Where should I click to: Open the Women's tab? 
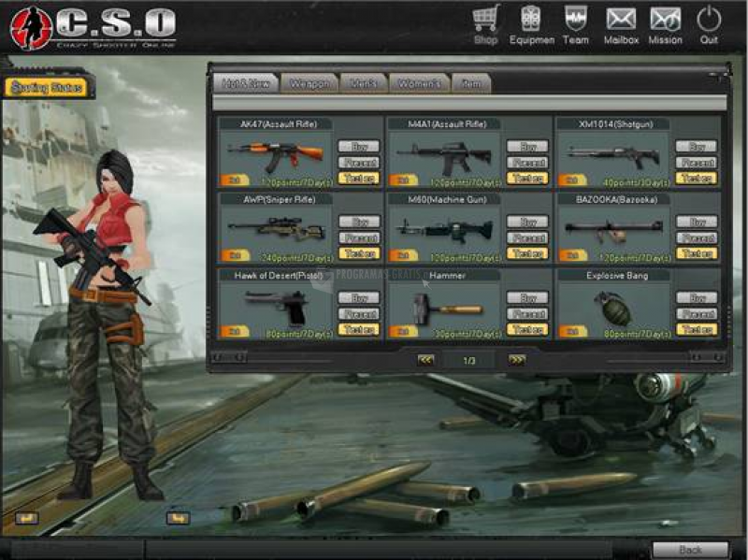tap(419, 83)
